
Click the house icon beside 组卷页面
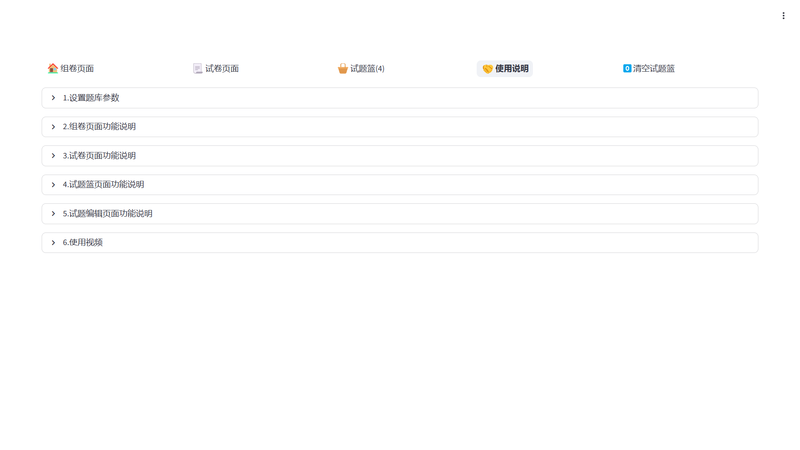(53, 68)
